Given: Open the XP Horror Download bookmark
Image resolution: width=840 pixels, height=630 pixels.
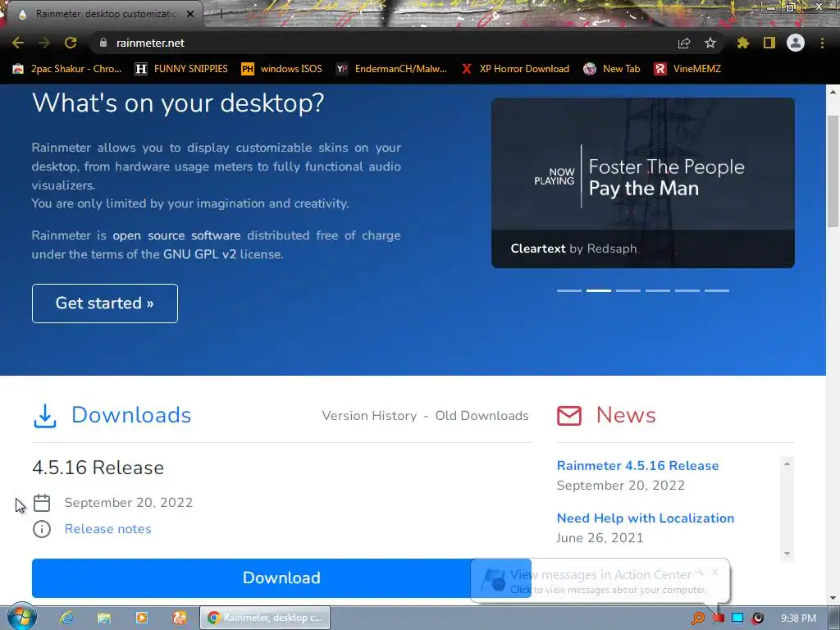Looking at the screenshot, I should point(515,69).
